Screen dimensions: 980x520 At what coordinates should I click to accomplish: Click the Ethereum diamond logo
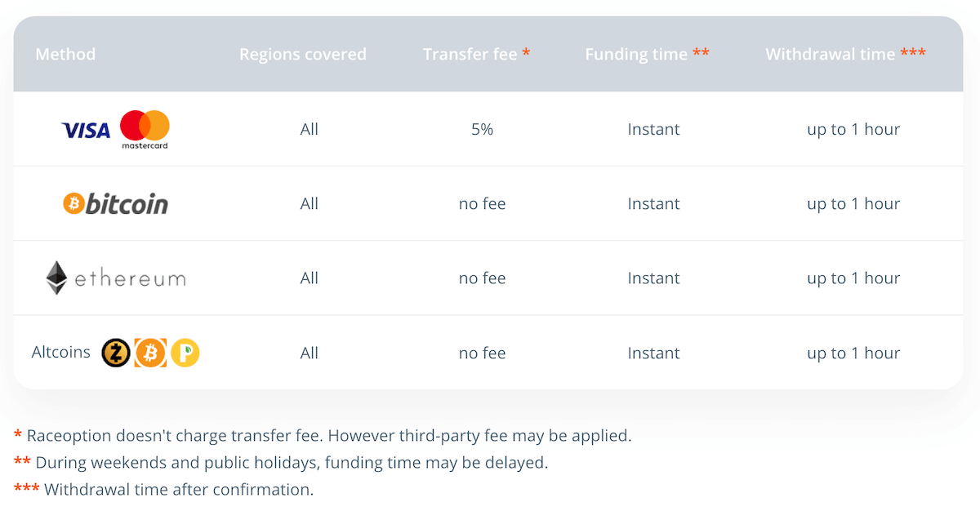[56, 278]
